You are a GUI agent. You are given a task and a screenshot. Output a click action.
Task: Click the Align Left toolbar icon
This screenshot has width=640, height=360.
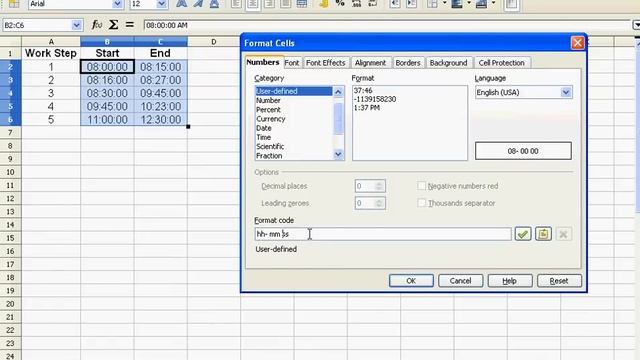coord(236,4)
